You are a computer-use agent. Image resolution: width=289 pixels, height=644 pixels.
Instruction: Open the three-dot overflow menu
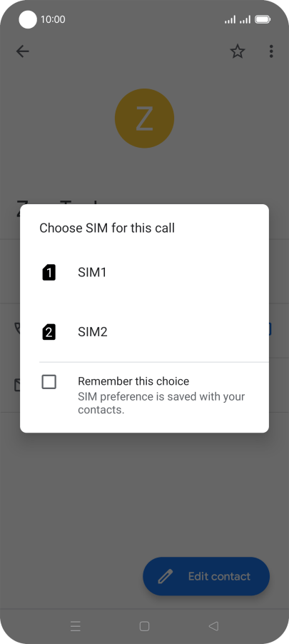coord(271,51)
